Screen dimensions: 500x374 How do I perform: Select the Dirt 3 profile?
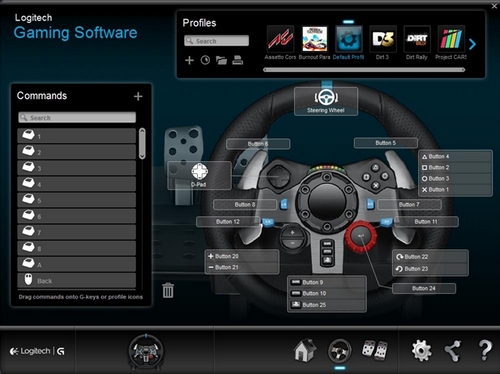click(x=383, y=43)
